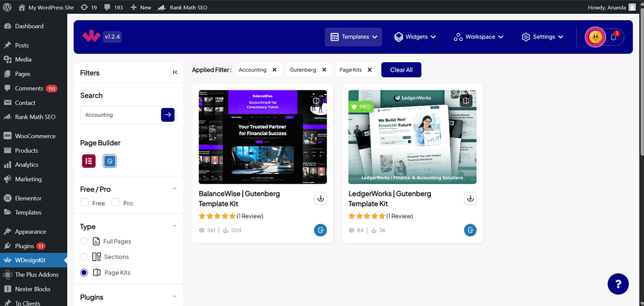This screenshot has height=306, width=644.
Task: Open the help question mark button
Action: click(618, 284)
